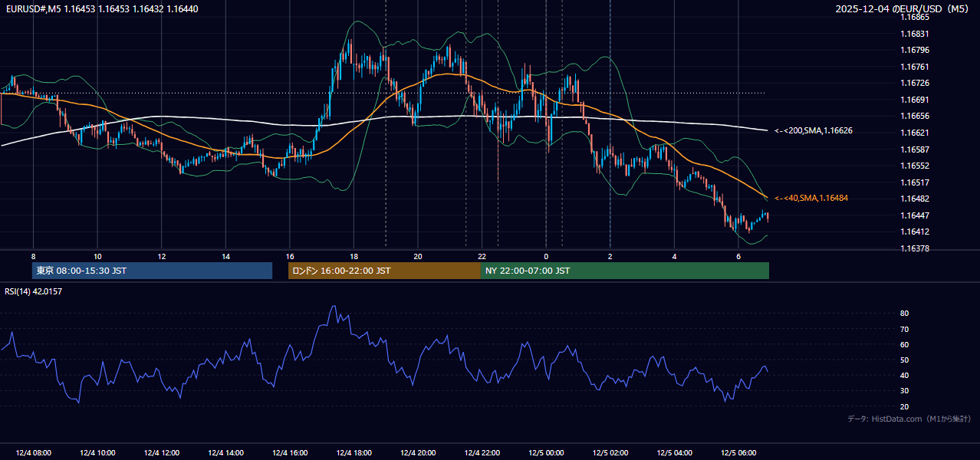Click the bottom time label 12/5 02:00
980x460 pixels.
tap(610, 453)
